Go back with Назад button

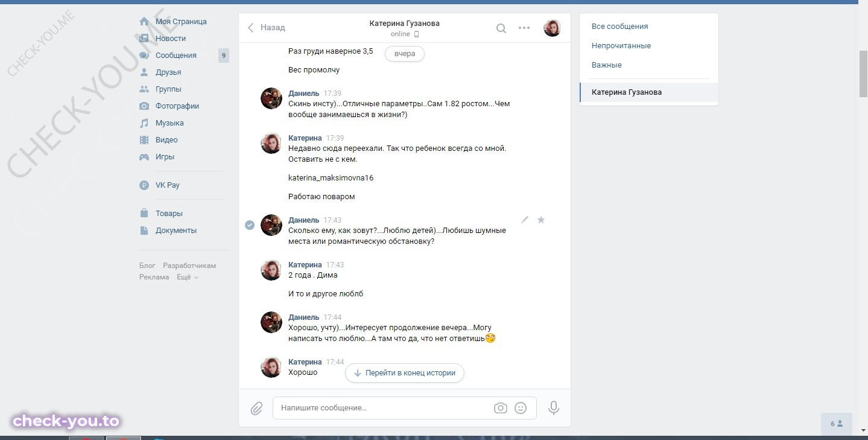click(x=267, y=28)
